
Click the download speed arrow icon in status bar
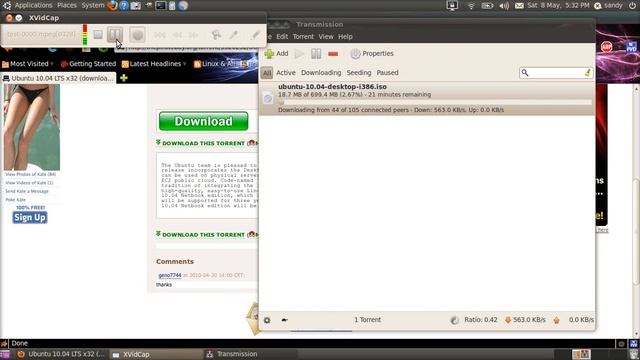tap(508, 320)
